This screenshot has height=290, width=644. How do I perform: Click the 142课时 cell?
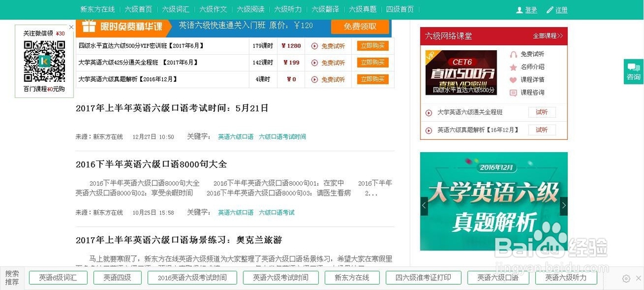[263, 63]
